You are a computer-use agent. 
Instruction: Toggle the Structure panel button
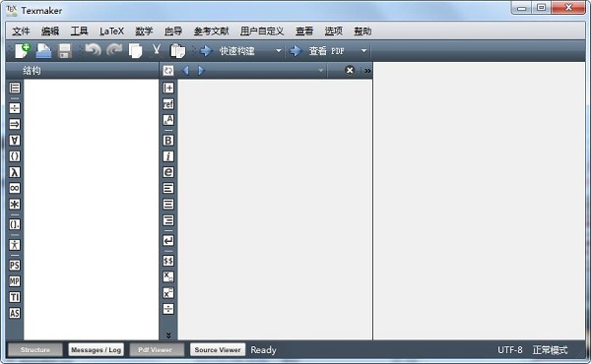pos(35,349)
